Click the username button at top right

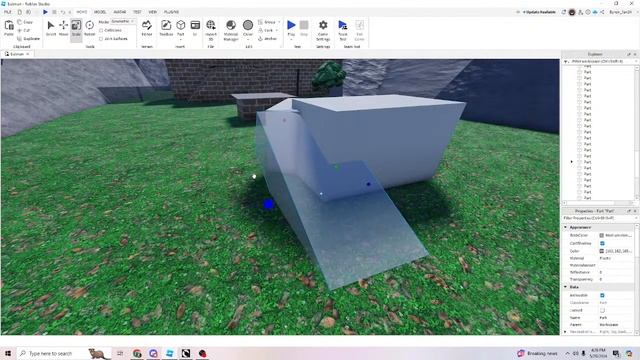coord(620,12)
